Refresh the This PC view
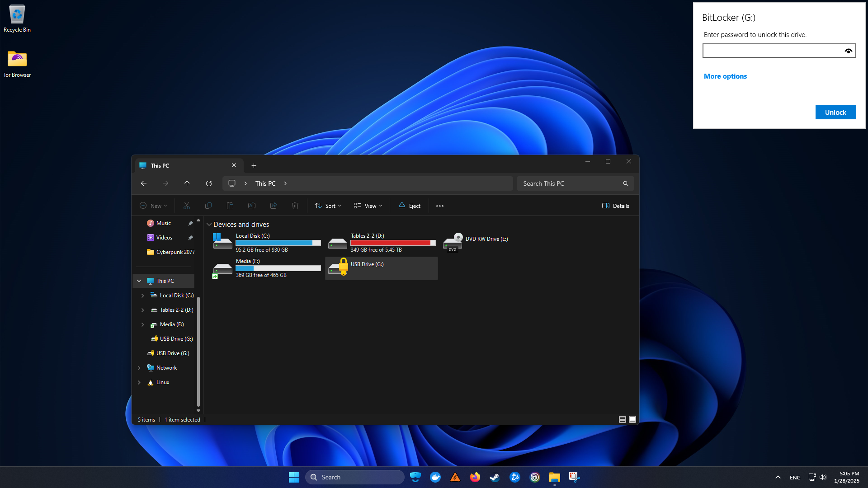 [x=209, y=183]
